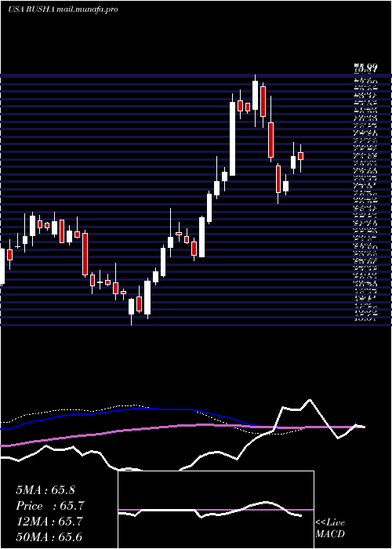Click the '12MA : 65.7' label
The width and height of the screenshot is (392, 549).
click(x=49, y=522)
